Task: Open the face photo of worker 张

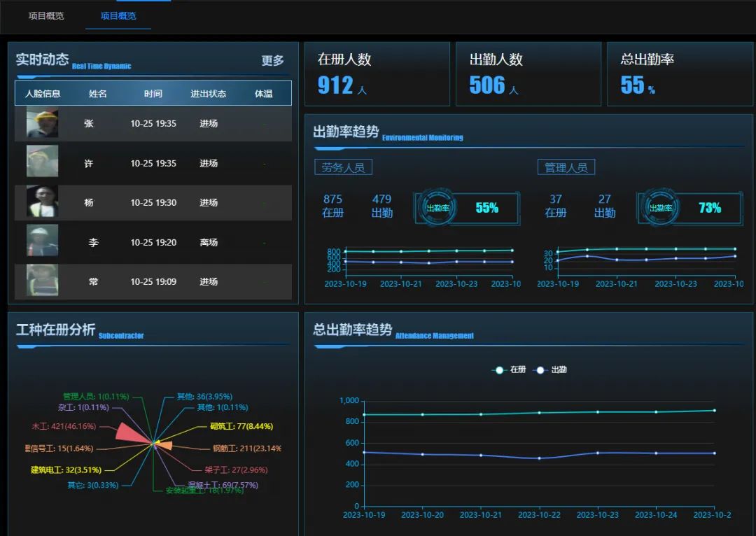Action: [42, 123]
